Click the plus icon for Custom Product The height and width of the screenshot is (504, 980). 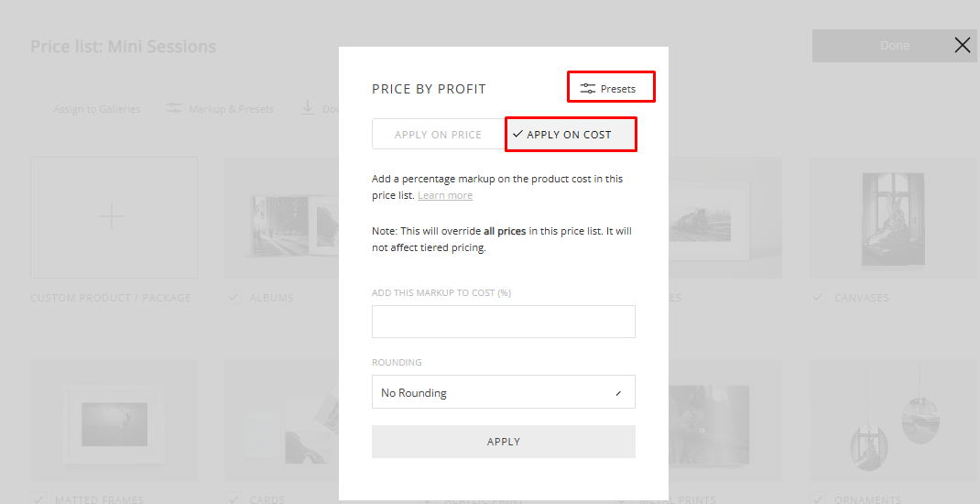(x=113, y=217)
